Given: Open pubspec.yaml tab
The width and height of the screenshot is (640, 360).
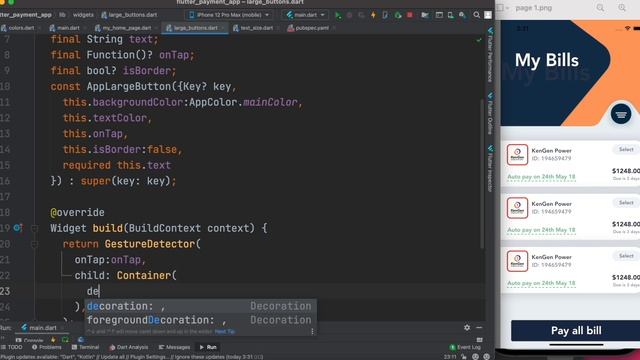Looking at the screenshot, I should point(308,28).
